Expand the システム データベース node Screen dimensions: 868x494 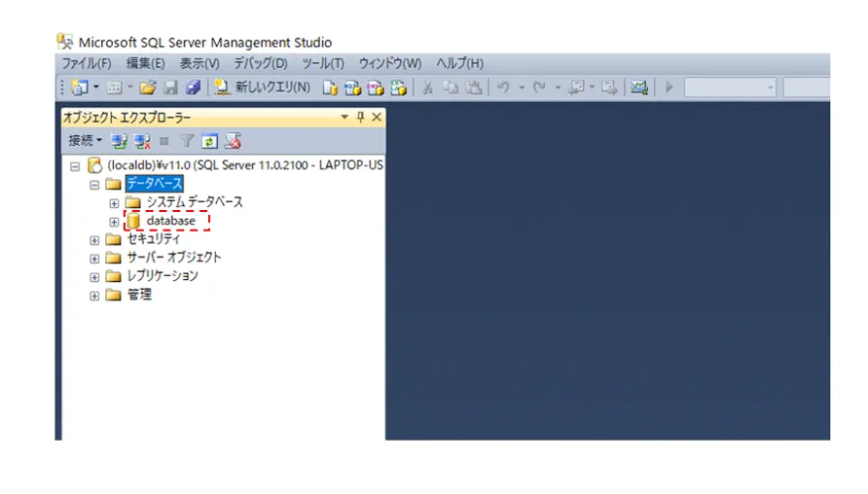point(114,202)
